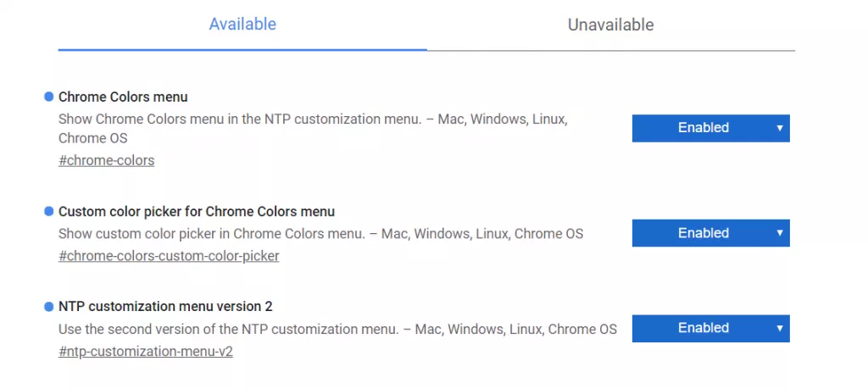Click blue dot beside Custom color picker flag

click(48, 211)
